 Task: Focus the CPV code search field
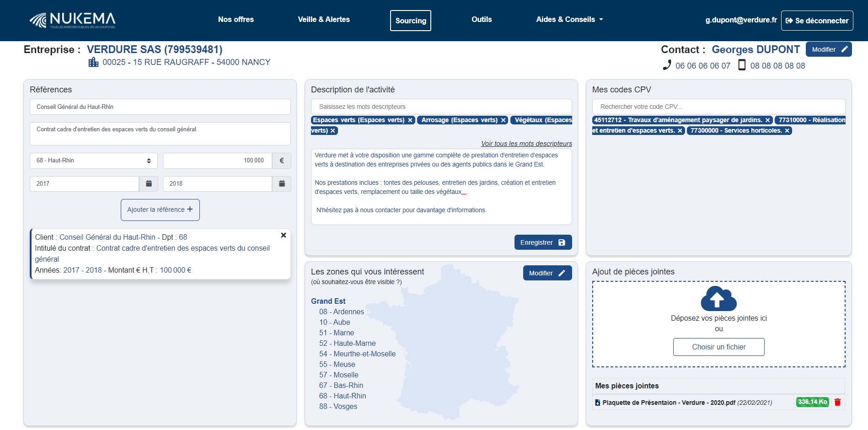pos(719,107)
